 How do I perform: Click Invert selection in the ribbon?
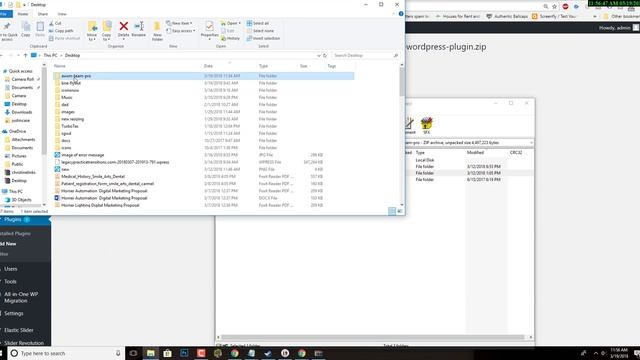263,38
